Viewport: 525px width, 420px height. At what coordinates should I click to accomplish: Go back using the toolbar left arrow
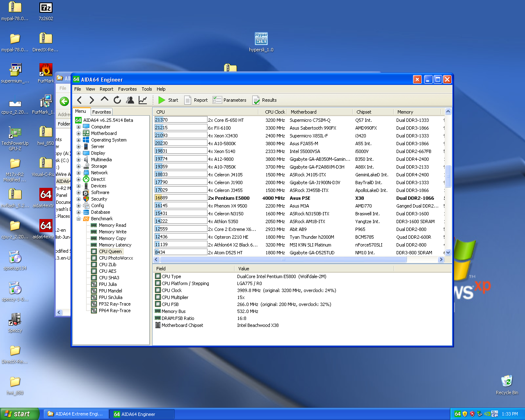point(80,100)
